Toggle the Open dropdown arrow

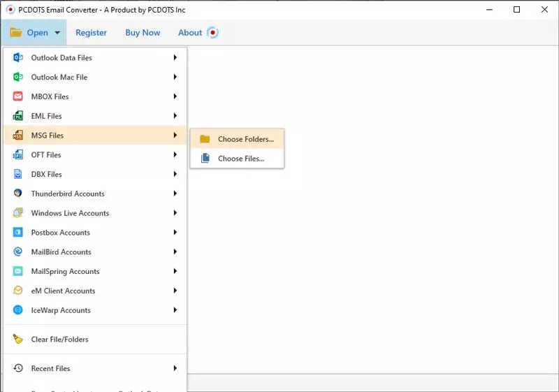tap(57, 33)
